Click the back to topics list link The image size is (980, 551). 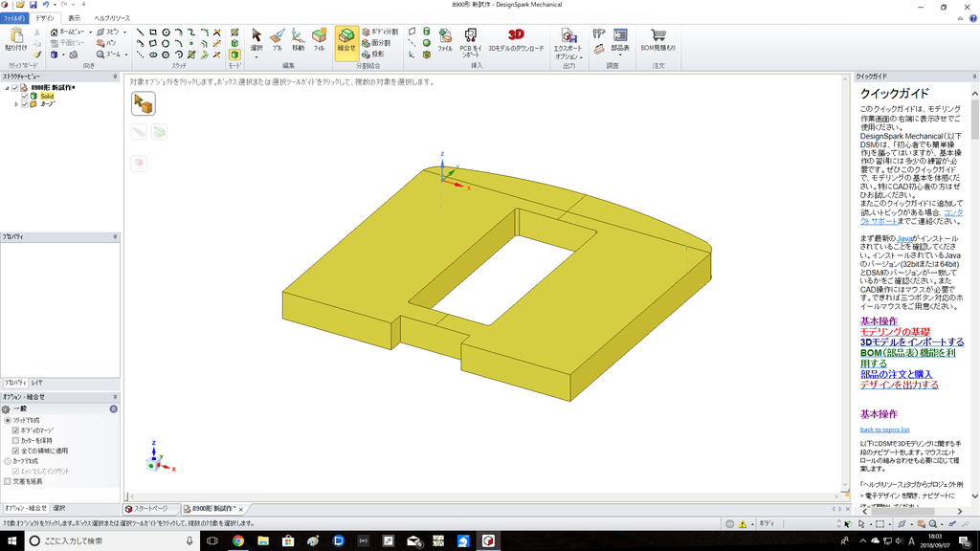click(884, 430)
